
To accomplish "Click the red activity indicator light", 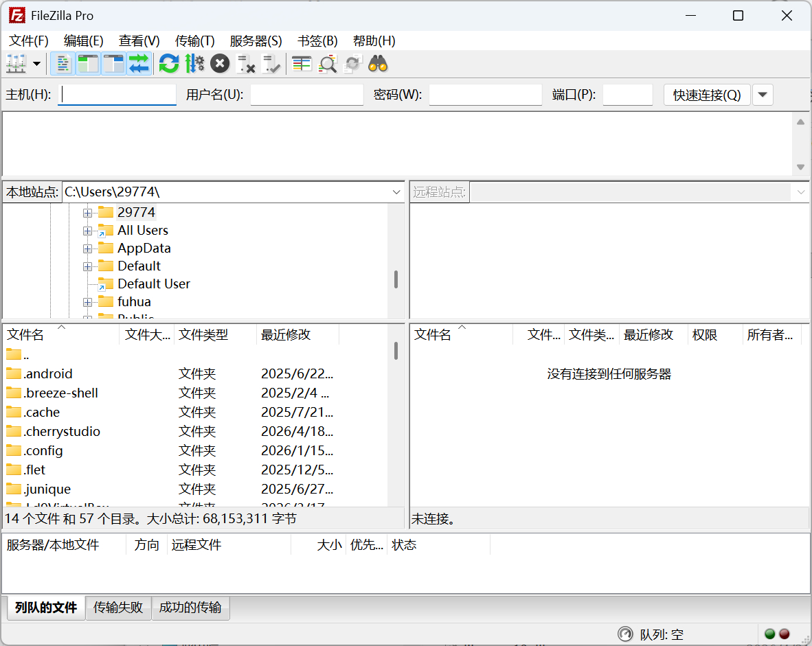I will [785, 634].
